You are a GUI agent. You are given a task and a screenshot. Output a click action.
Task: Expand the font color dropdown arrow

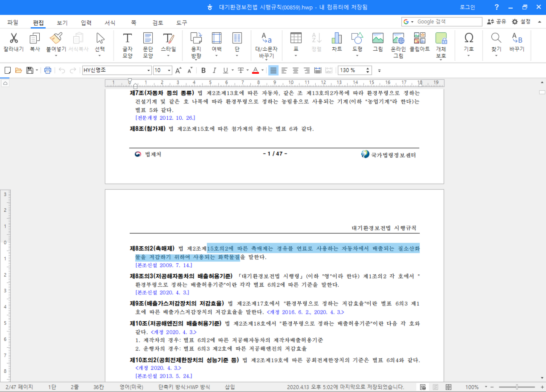[x=262, y=70]
